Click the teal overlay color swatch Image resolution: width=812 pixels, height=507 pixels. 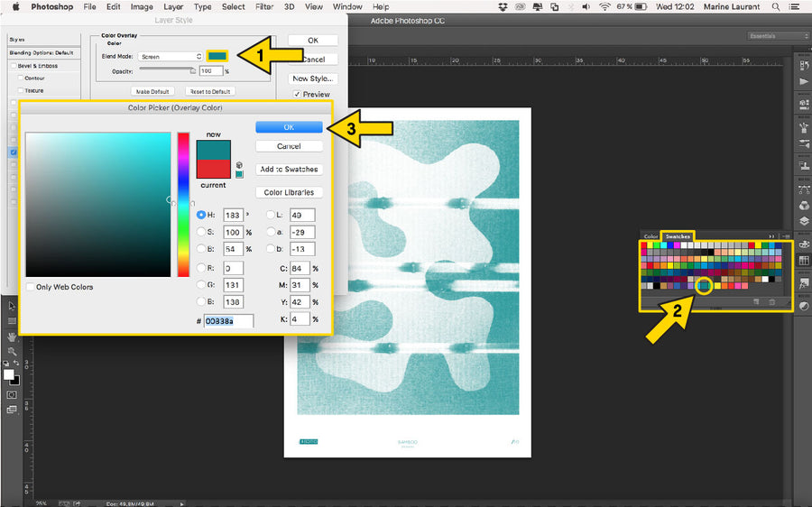(x=217, y=56)
